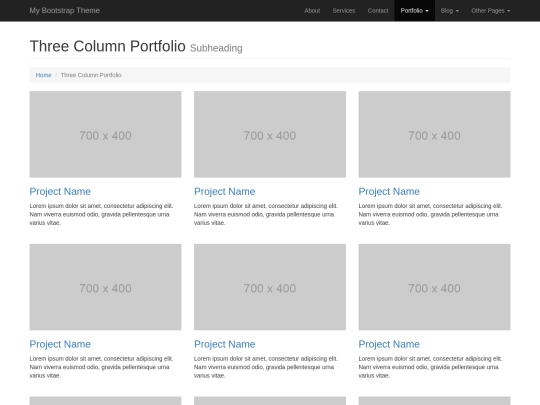Open first row middle 700 x 400 thumbnail
This screenshot has height=405, width=540.
point(270,134)
